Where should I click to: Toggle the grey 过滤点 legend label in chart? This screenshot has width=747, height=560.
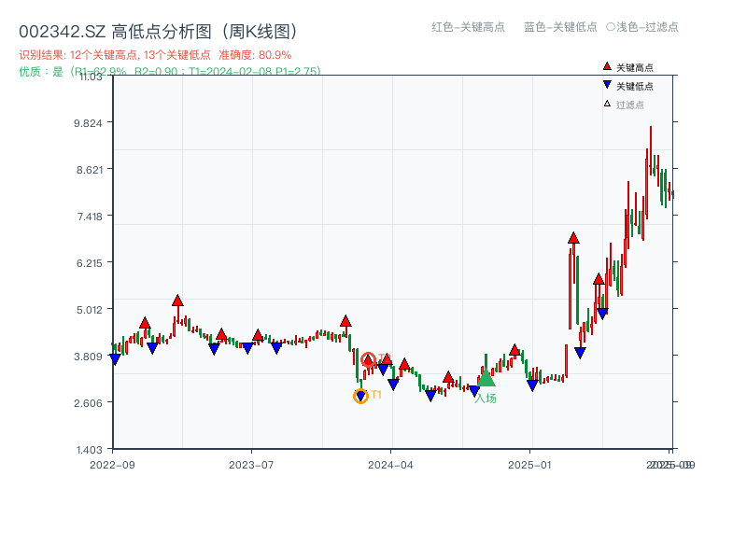pyautogui.click(x=630, y=105)
